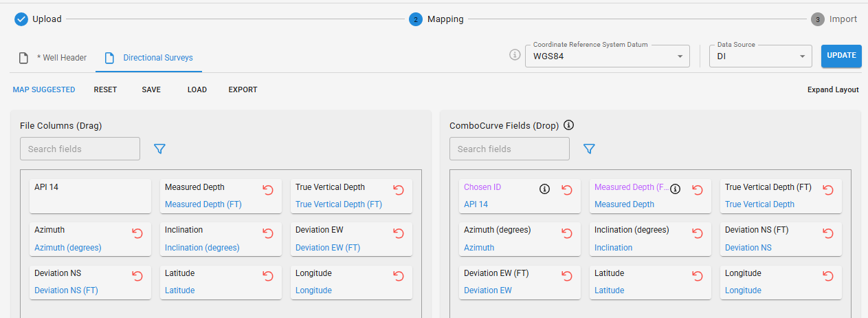The width and height of the screenshot is (868, 318).
Task: Select the Directional Surveys tab
Action: click(149, 58)
